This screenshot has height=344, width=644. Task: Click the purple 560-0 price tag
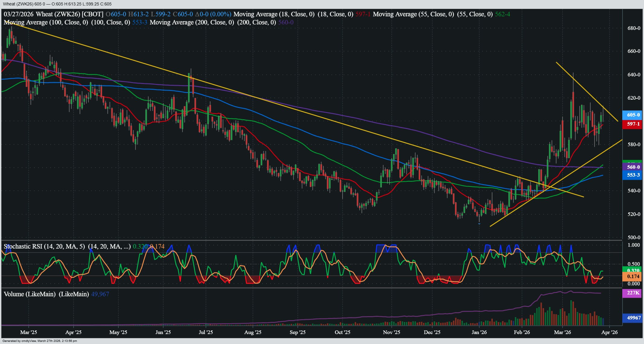633,167
